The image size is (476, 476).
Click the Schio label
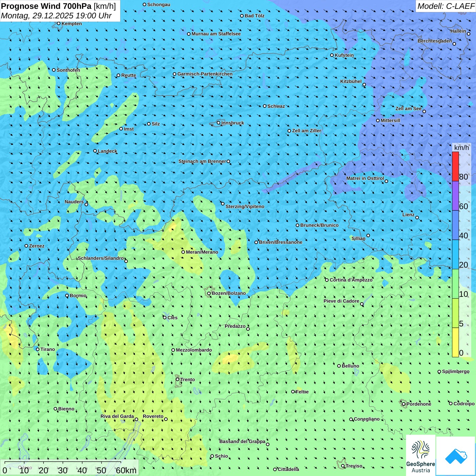(x=221, y=456)
